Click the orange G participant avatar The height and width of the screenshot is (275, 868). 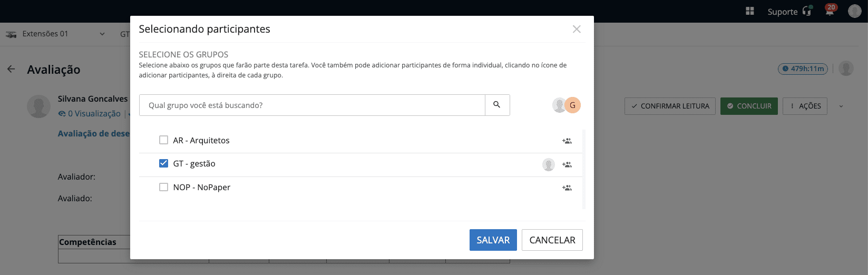(x=572, y=105)
